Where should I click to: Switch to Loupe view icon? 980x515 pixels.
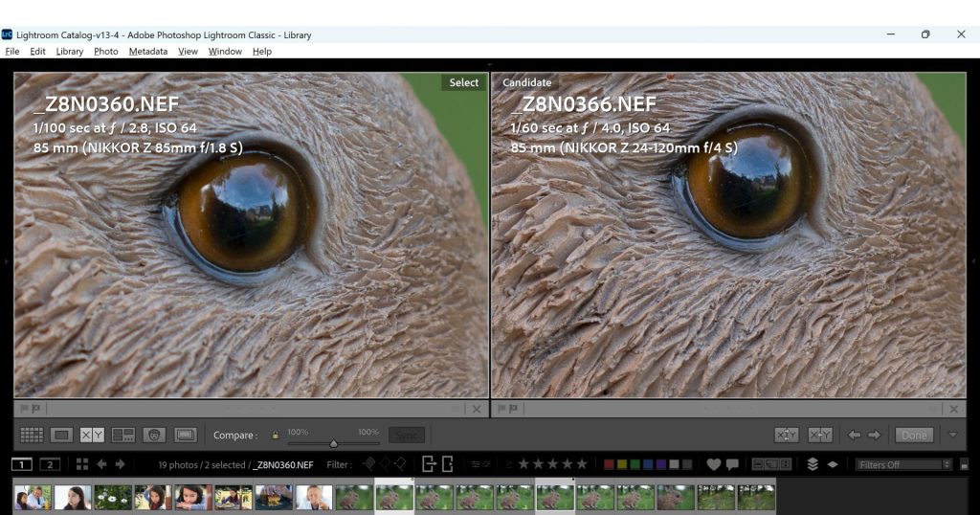click(61, 435)
